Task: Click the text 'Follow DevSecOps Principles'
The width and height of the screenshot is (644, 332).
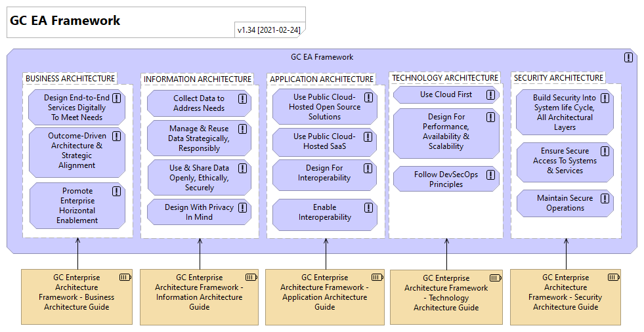Action: [446, 179]
